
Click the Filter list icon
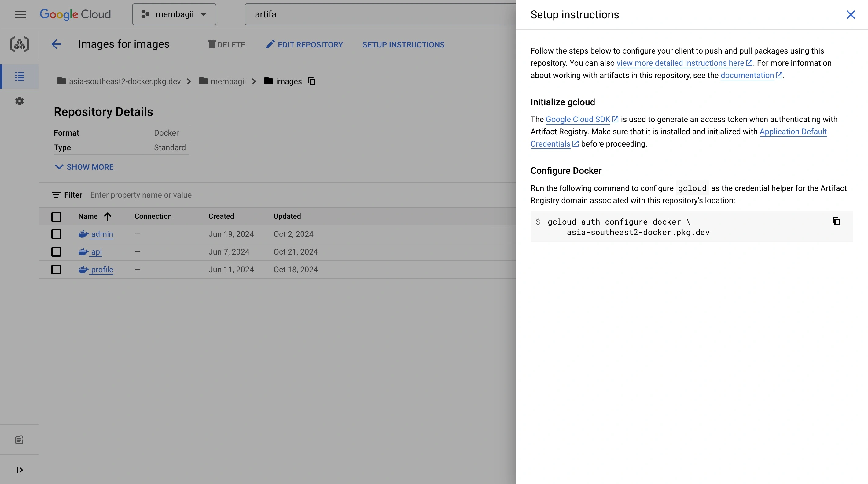click(56, 195)
